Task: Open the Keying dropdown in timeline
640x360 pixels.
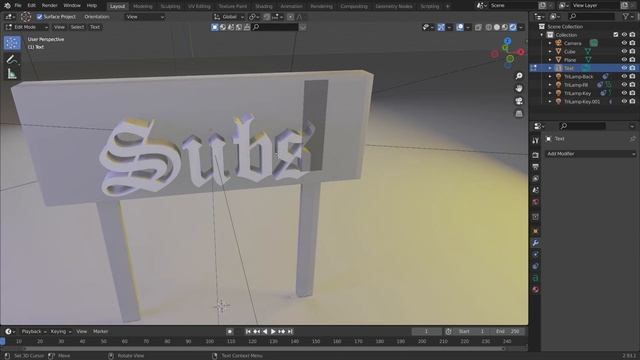Action: coord(61,331)
